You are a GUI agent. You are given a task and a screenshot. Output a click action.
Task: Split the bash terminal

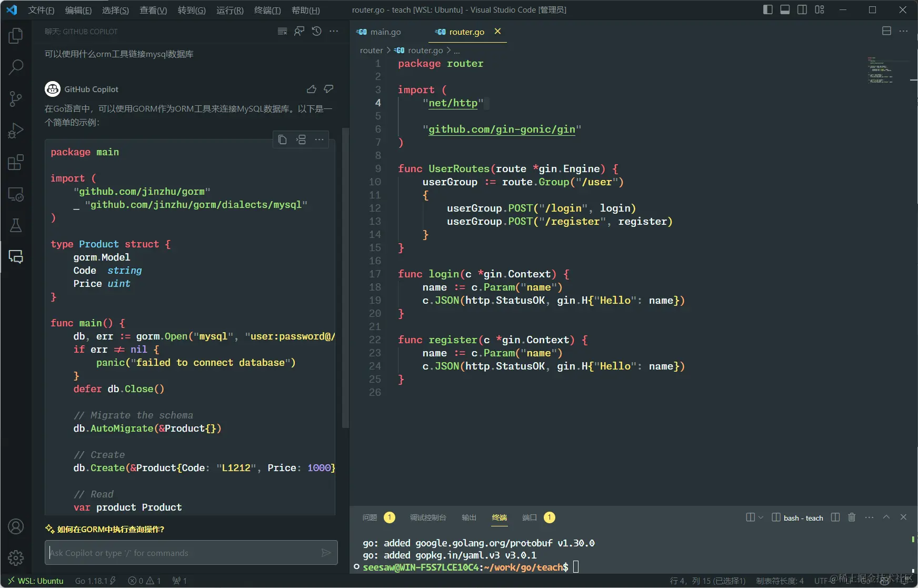835,517
